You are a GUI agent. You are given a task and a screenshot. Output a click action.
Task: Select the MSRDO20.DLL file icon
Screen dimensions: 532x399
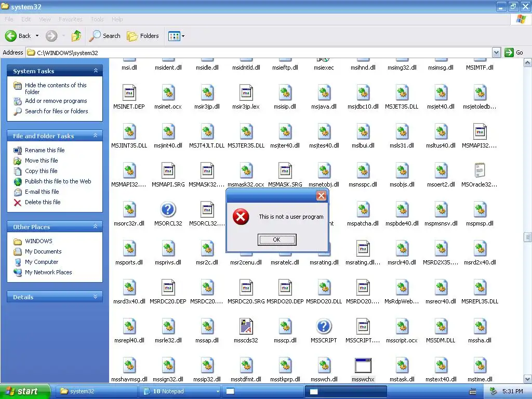coord(324,287)
